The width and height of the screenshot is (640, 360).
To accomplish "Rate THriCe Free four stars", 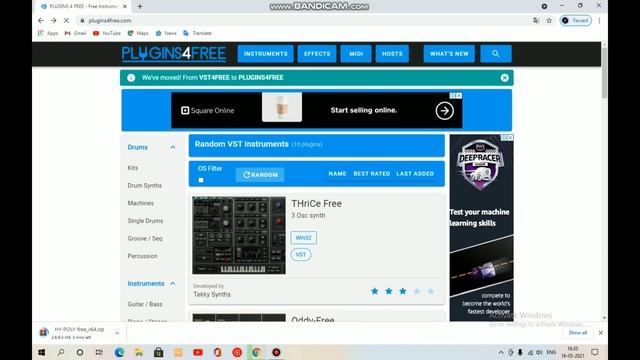I will coord(417,291).
